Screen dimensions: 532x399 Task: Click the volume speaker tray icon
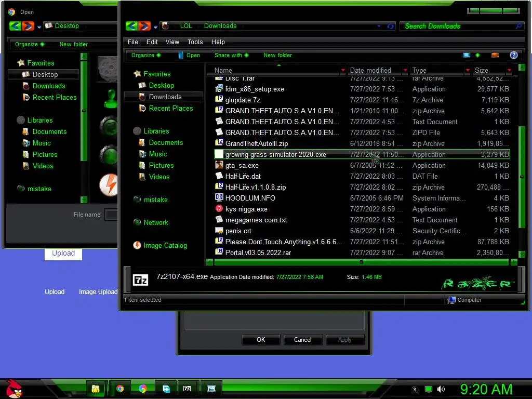pyautogui.click(x=441, y=390)
